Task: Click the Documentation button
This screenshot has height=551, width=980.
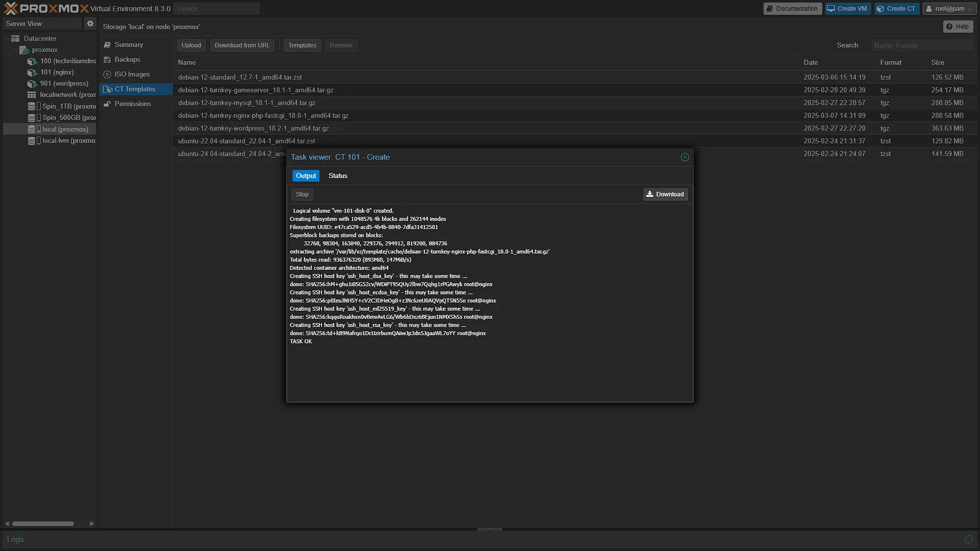Action: pos(792,9)
